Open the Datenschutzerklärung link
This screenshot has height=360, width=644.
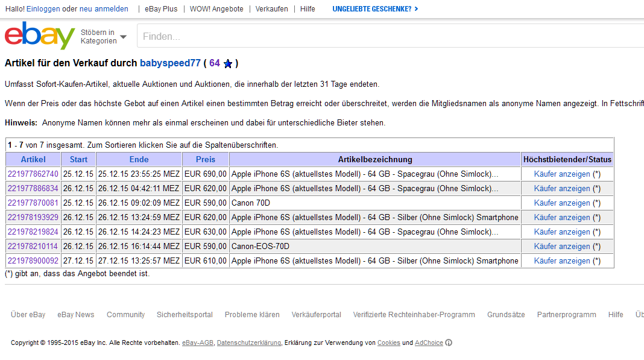click(249, 343)
